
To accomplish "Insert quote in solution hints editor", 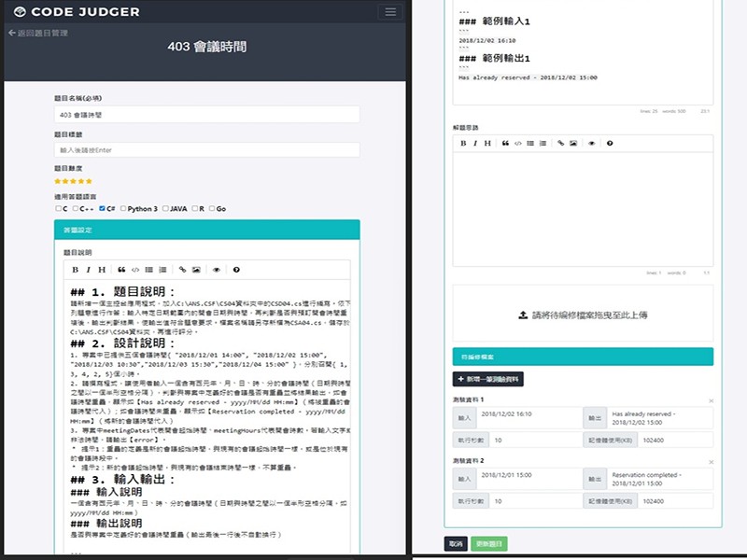I will pyautogui.click(x=505, y=143).
